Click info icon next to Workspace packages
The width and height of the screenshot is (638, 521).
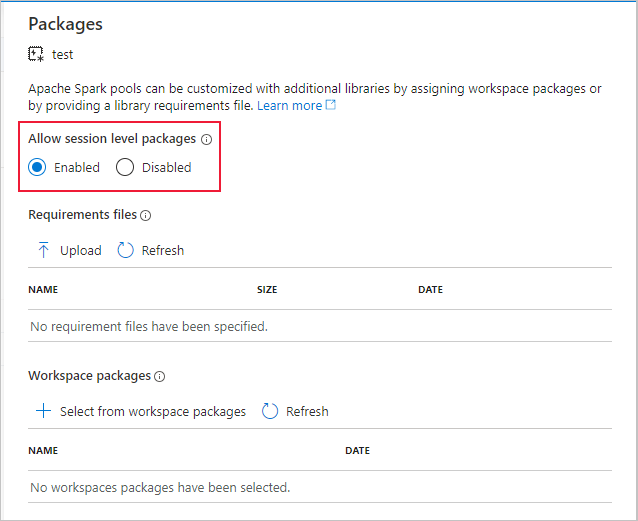click(160, 376)
